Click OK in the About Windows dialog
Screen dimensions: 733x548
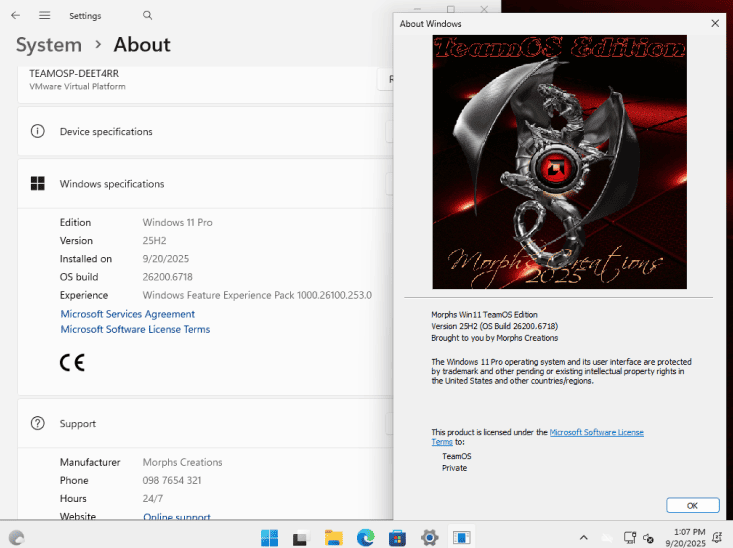coord(692,505)
